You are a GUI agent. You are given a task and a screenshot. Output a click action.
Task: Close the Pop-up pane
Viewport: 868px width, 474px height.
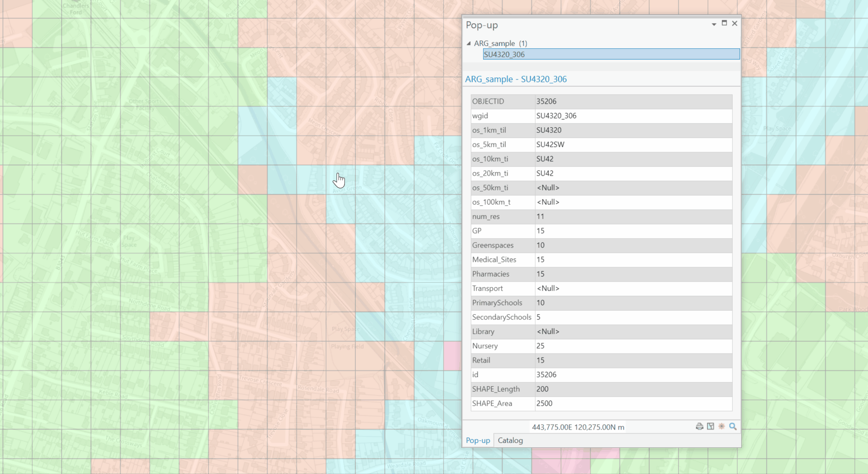tap(735, 23)
